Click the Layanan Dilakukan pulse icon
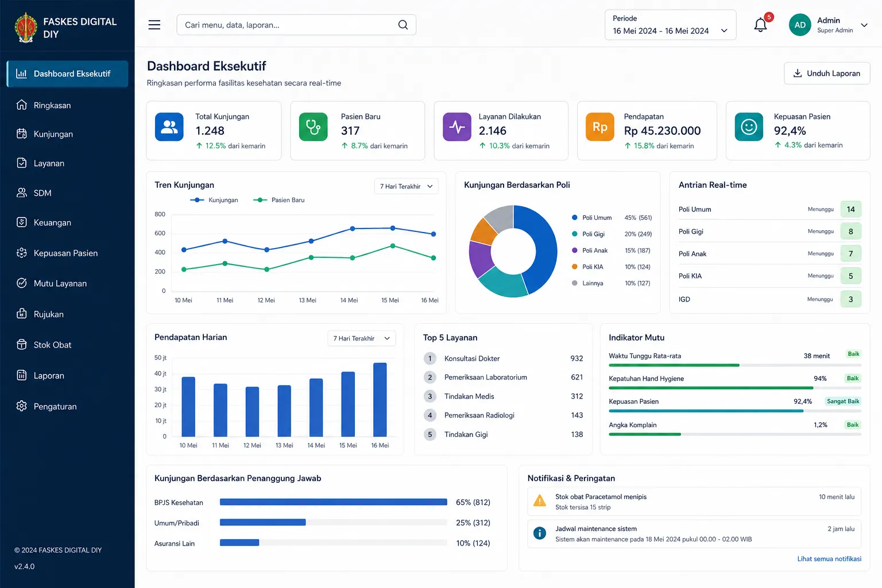This screenshot has width=882, height=588. click(457, 127)
